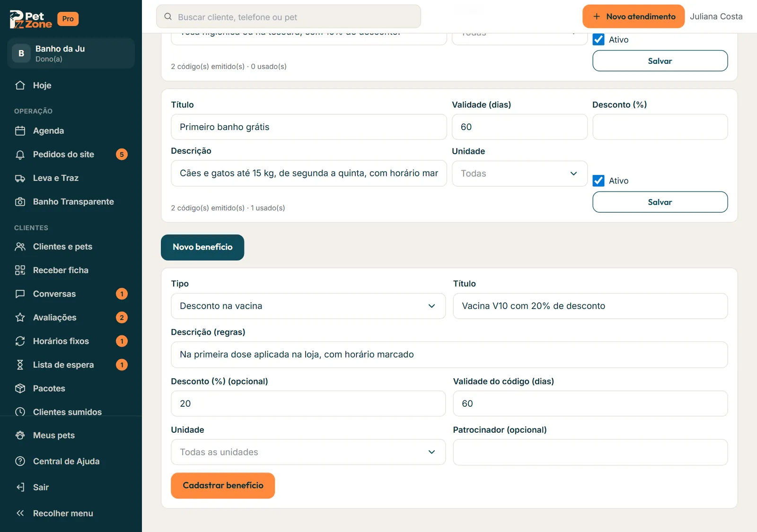Click the Agenda calendar icon

20,131
